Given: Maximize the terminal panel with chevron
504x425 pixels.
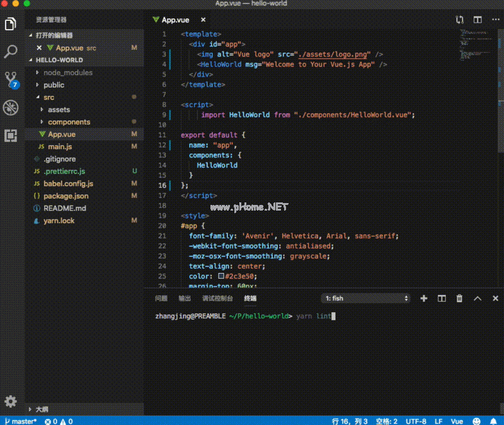Looking at the screenshot, I should (478, 298).
